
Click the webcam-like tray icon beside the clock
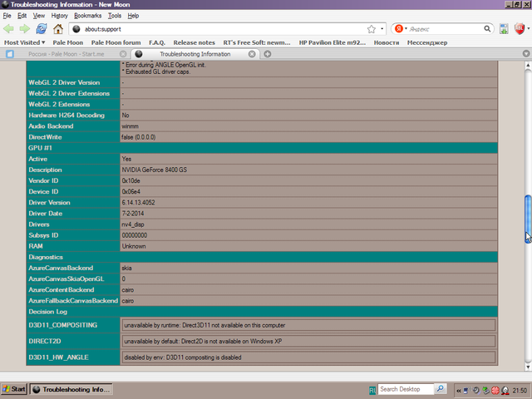click(505, 391)
